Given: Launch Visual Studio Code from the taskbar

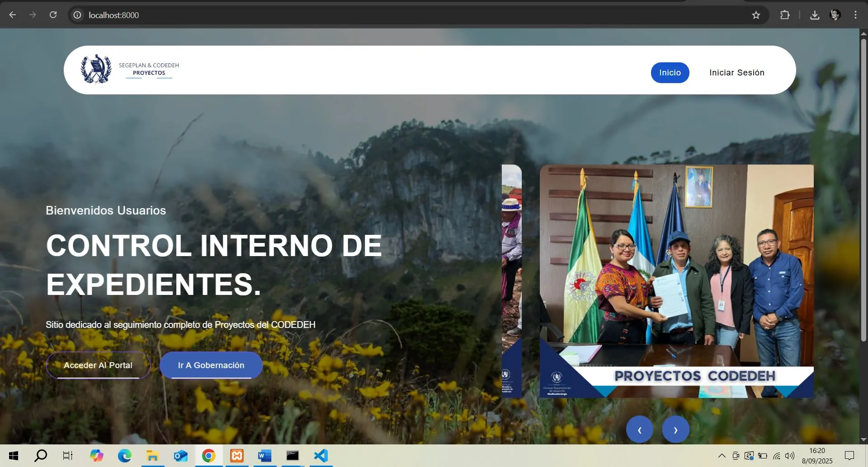Looking at the screenshot, I should (x=321, y=455).
